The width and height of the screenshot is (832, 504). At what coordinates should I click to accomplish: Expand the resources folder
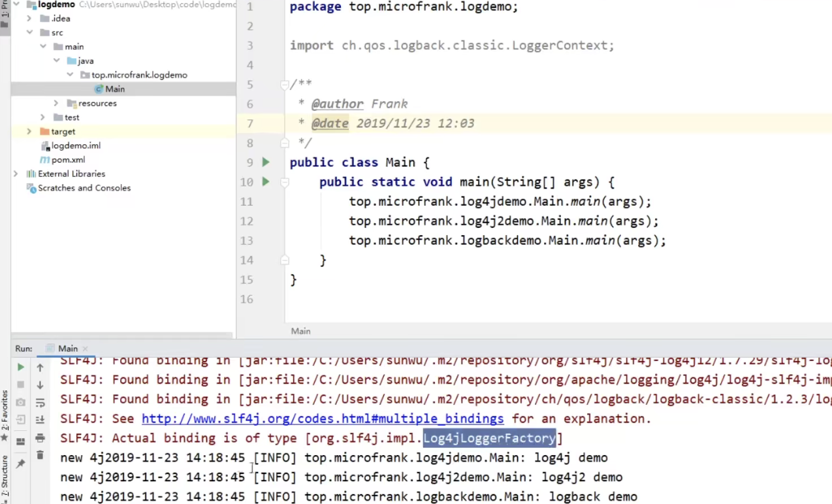click(x=56, y=103)
